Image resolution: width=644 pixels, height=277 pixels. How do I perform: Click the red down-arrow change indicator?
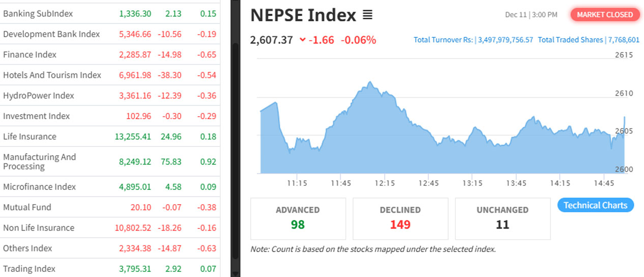303,40
